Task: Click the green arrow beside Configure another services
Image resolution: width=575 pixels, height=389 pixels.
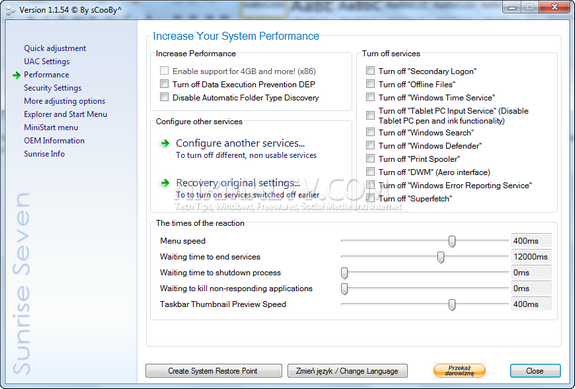Action: coord(165,143)
